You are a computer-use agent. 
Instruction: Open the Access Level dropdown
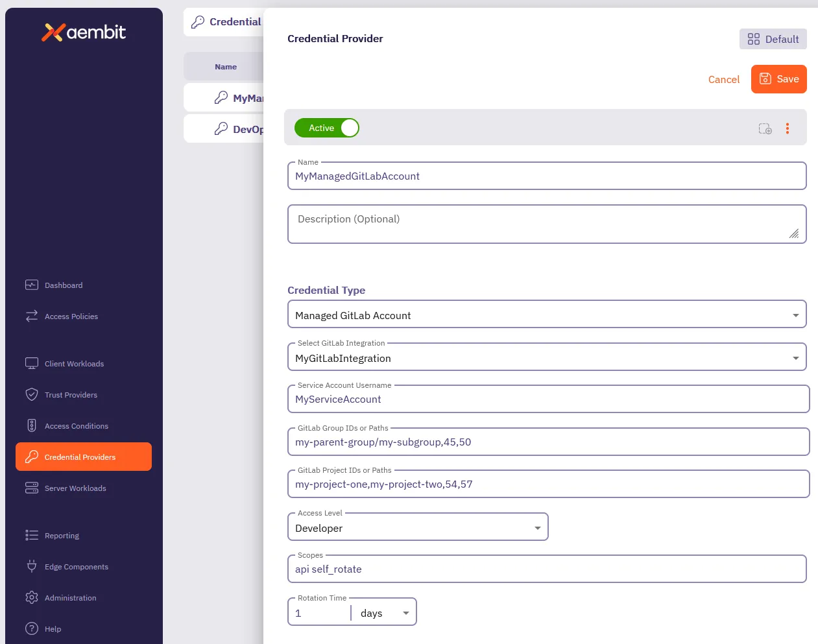coord(537,527)
